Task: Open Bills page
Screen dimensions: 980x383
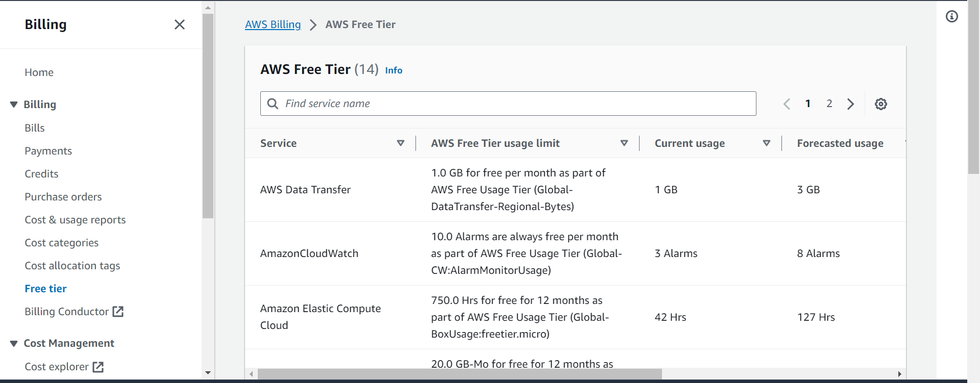Action: pos(35,128)
